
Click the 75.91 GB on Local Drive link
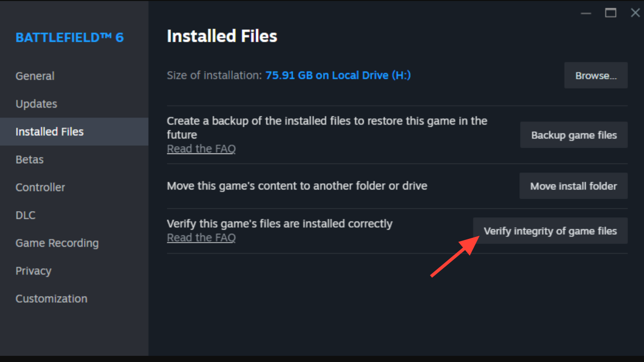[338, 76]
